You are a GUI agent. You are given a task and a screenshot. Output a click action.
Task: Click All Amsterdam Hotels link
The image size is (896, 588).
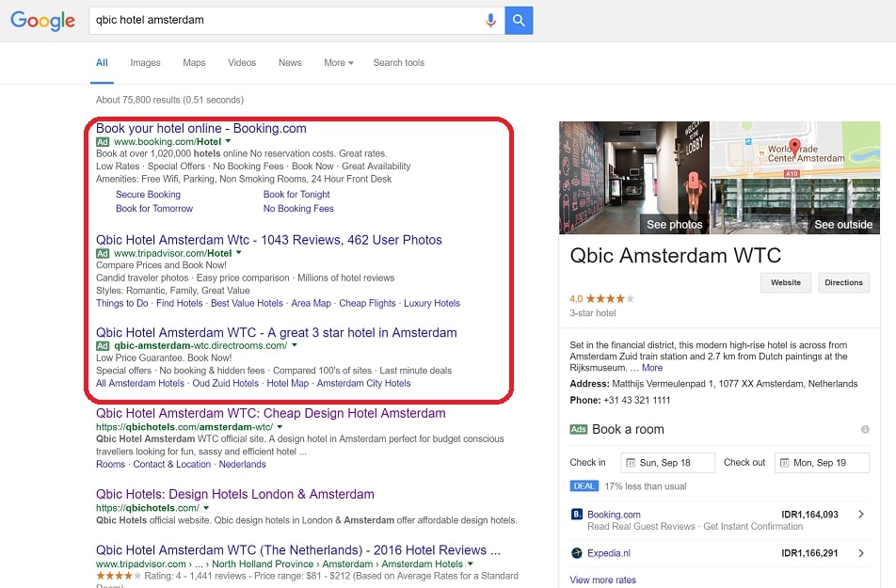tap(140, 383)
